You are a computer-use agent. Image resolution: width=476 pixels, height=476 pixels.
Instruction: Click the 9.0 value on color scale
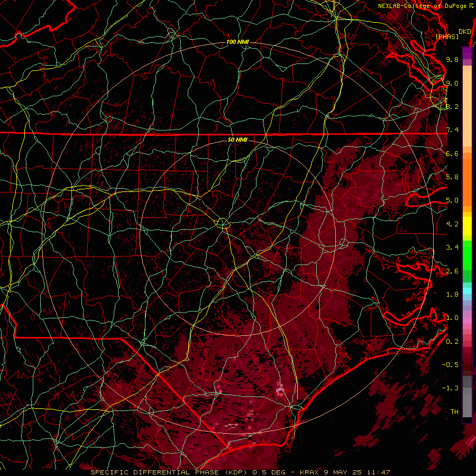point(452,83)
